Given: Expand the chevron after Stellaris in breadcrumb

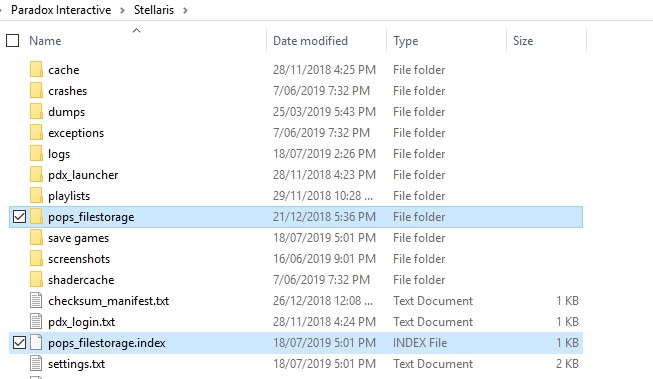Looking at the screenshot, I should (185, 10).
